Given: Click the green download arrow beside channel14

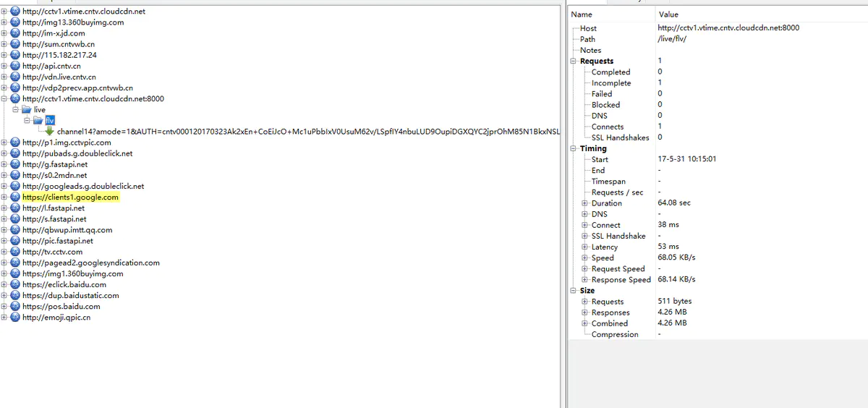Looking at the screenshot, I should (x=50, y=132).
